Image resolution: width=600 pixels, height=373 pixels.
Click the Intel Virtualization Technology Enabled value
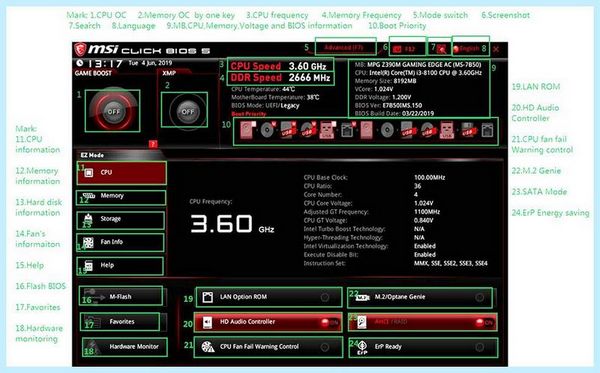pos(425,246)
